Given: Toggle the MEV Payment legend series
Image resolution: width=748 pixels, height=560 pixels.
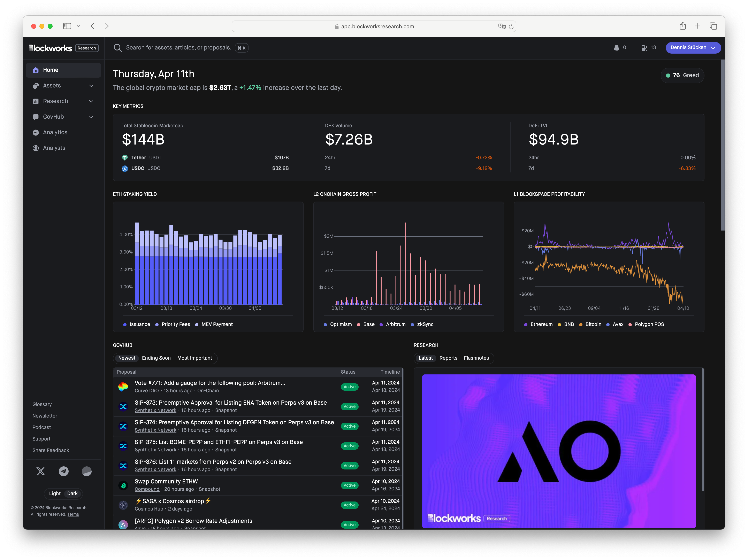Looking at the screenshot, I should [214, 324].
